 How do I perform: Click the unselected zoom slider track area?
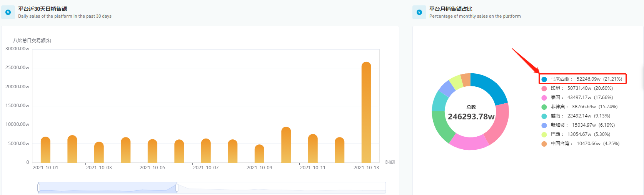click(281, 188)
